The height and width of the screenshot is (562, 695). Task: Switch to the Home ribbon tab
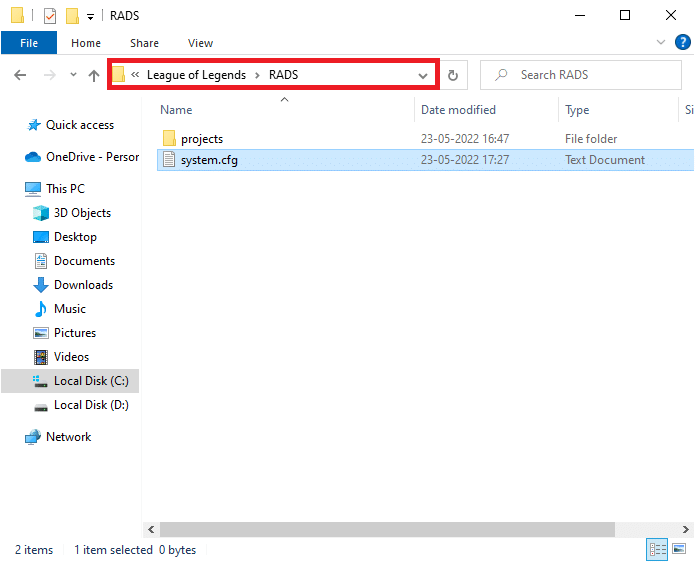click(x=86, y=43)
